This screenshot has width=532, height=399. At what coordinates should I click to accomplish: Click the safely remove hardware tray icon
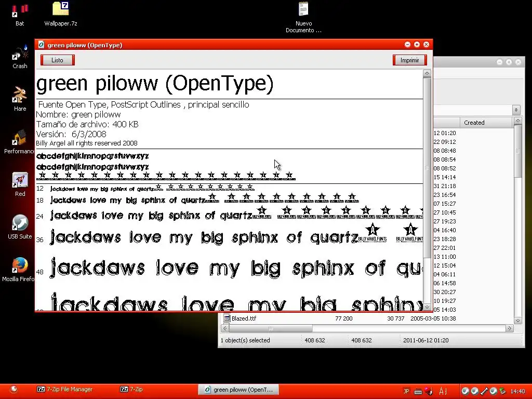point(502,391)
